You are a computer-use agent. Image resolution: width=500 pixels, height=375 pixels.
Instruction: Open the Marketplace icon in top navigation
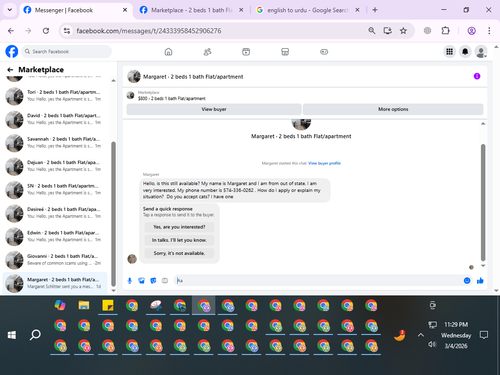285,52
